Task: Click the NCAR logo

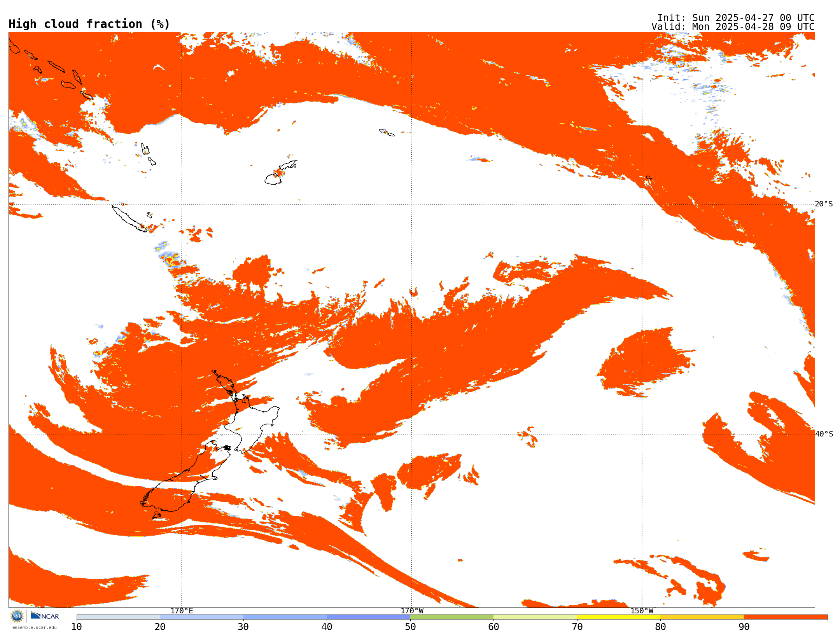Action: (x=45, y=616)
